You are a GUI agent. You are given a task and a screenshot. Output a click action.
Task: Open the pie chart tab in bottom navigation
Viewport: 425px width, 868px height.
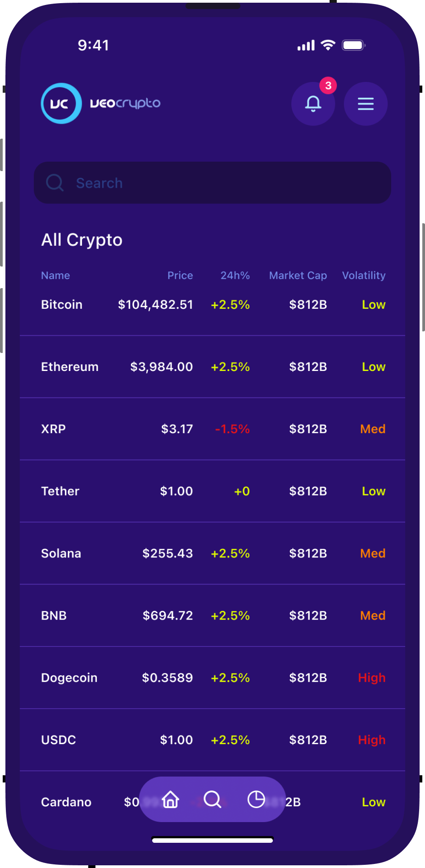256,800
